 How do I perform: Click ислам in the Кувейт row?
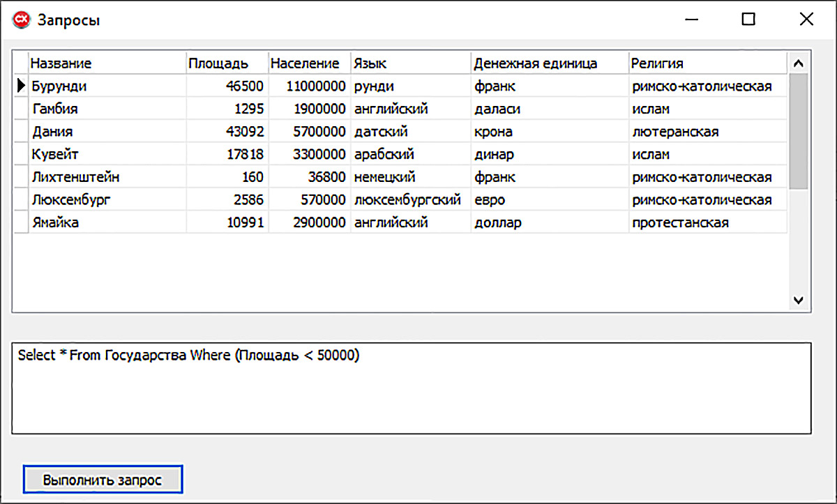(x=708, y=154)
